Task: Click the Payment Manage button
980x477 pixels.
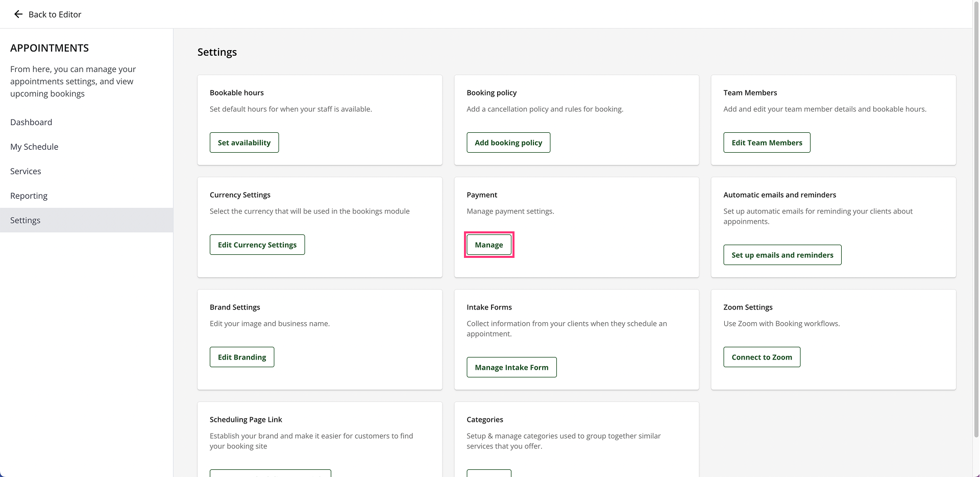Action: [x=489, y=245]
